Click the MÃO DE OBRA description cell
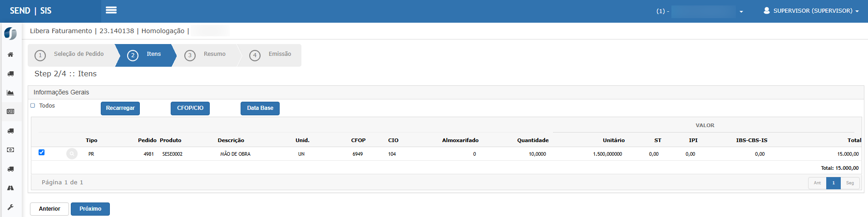The width and height of the screenshot is (868, 217). tap(235, 154)
